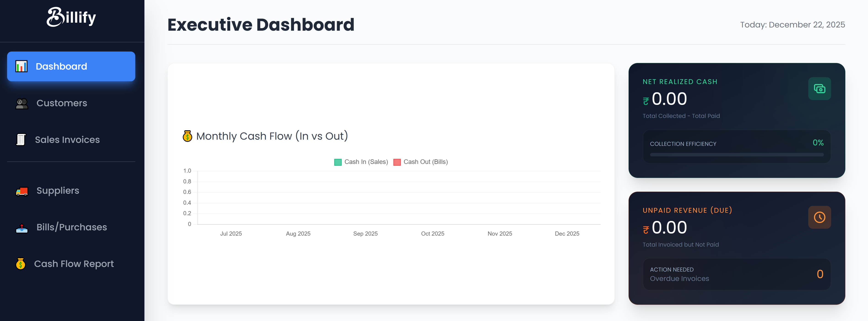Switch to the Sales Invoices section
Image resolution: width=868 pixels, height=321 pixels.
[67, 139]
